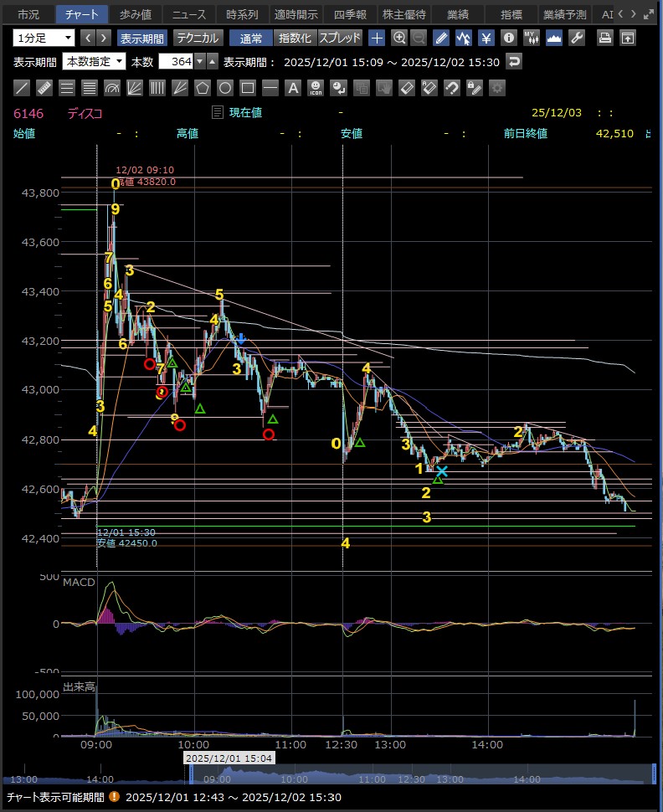The height and width of the screenshot is (812, 663).
Task: Open the 本数指定 period type dropdown
Action: pyautogui.click(x=95, y=61)
